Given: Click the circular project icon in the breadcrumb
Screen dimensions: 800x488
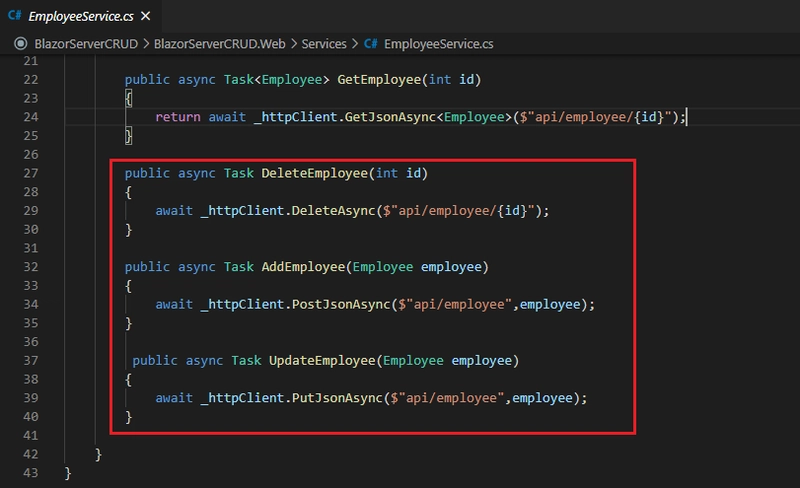Looking at the screenshot, I should point(19,44).
